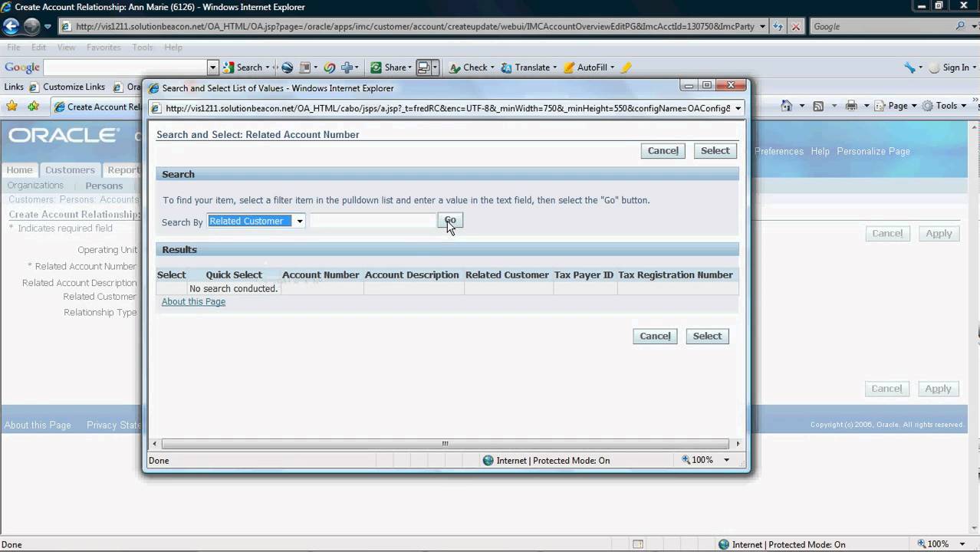Open the Edit menu
This screenshot has width=980, height=552.
(38, 48)
